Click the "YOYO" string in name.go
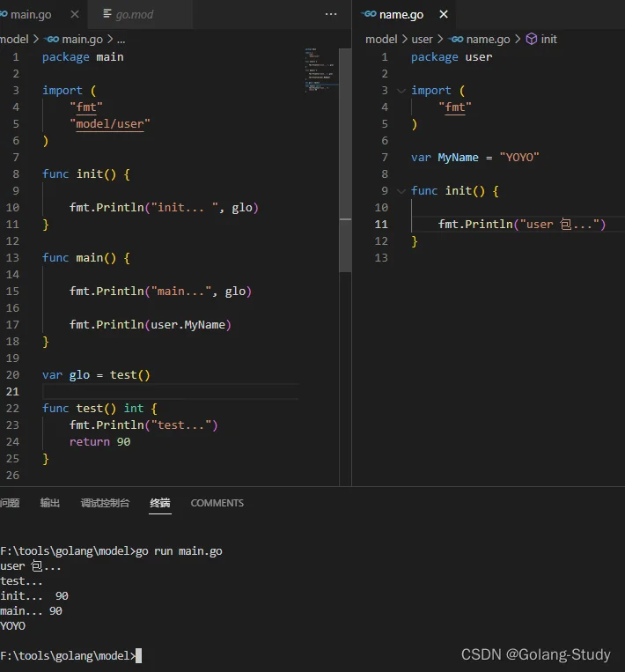The height and width of the screenshot is (672, 625). click(x=519, y=158)
